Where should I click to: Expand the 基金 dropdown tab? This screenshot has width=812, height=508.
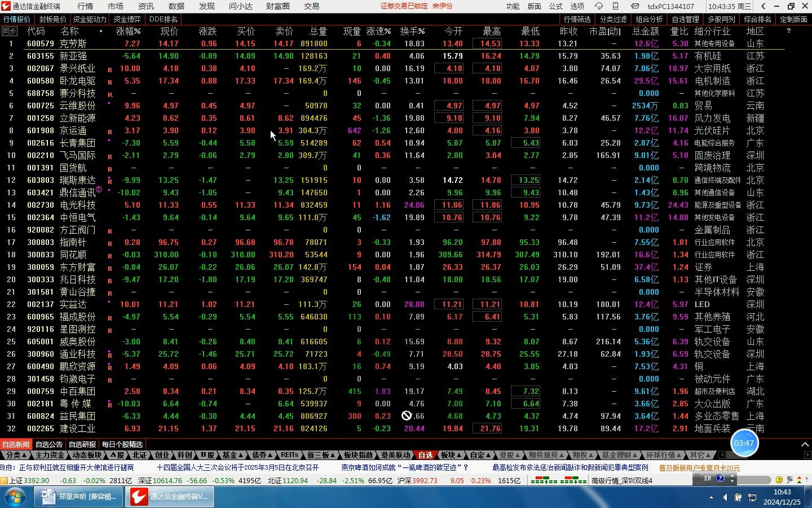[232, 456]
